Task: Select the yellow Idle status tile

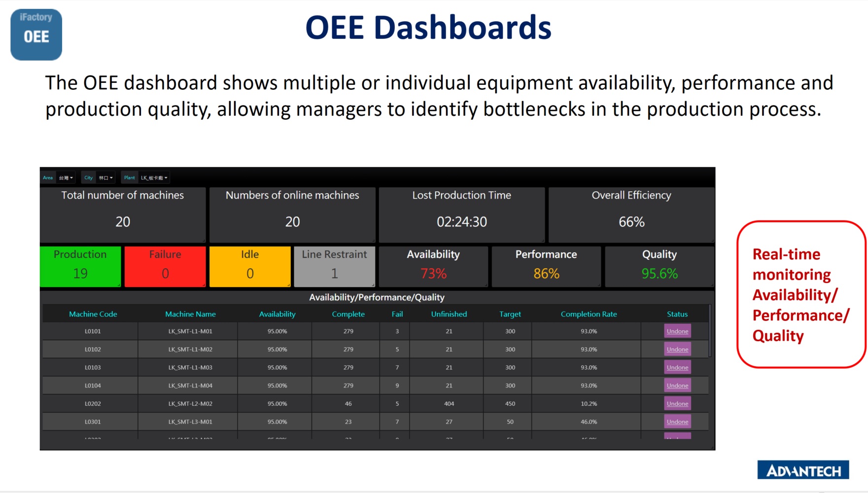Action: tap(250, 266)
